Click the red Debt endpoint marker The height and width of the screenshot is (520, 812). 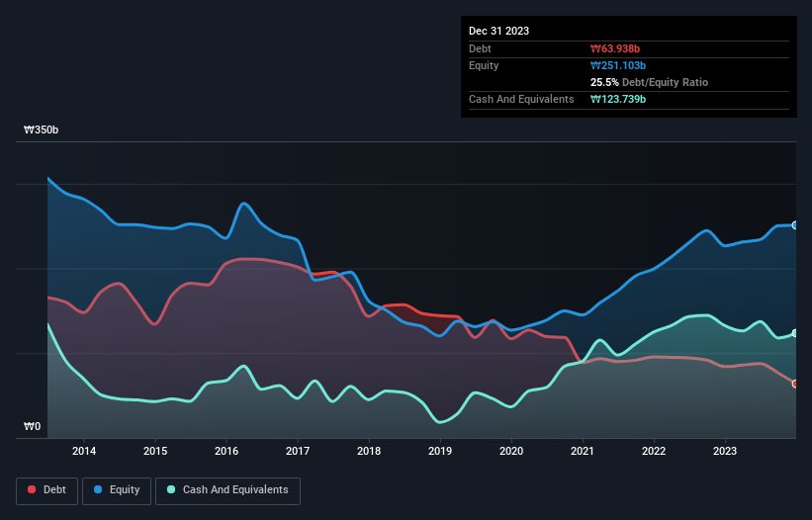pos(795,384)
